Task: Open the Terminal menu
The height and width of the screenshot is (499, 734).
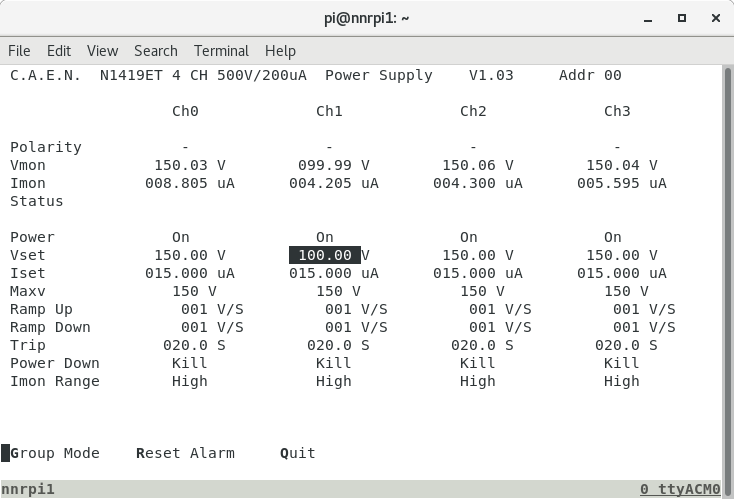Action: (x=221, y=51)
